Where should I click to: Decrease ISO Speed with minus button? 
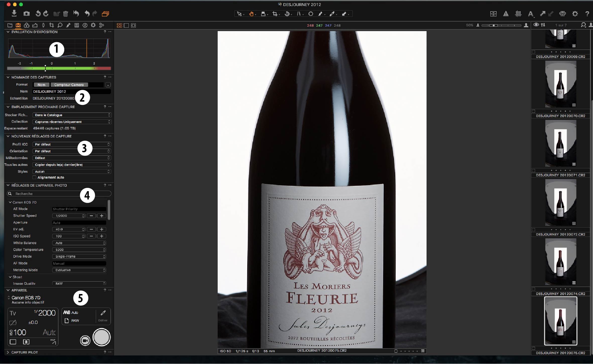91,236
